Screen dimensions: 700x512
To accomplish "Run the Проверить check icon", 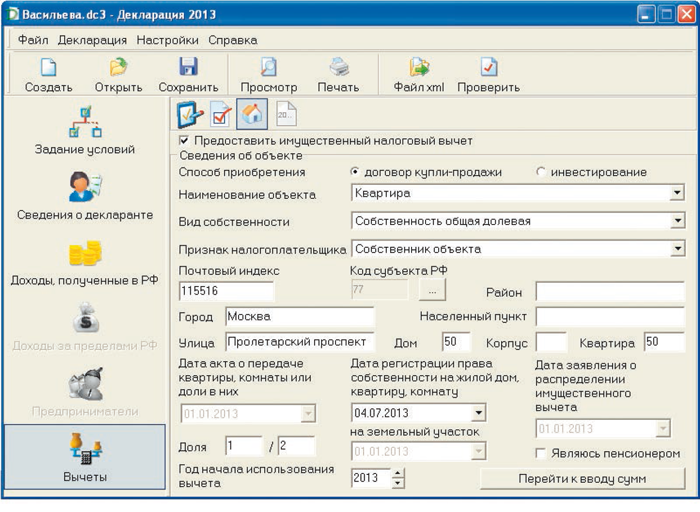I will pyautogui.click(x=488, y=68).
